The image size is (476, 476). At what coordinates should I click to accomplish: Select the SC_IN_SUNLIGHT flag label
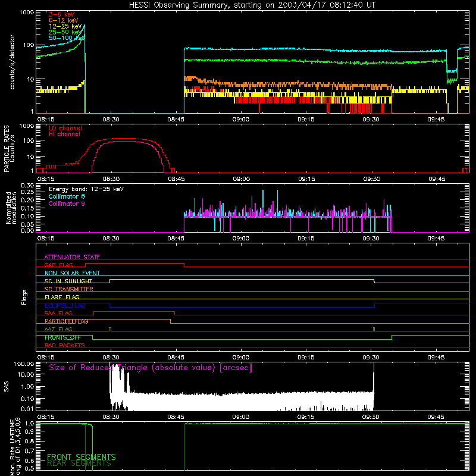68,281
